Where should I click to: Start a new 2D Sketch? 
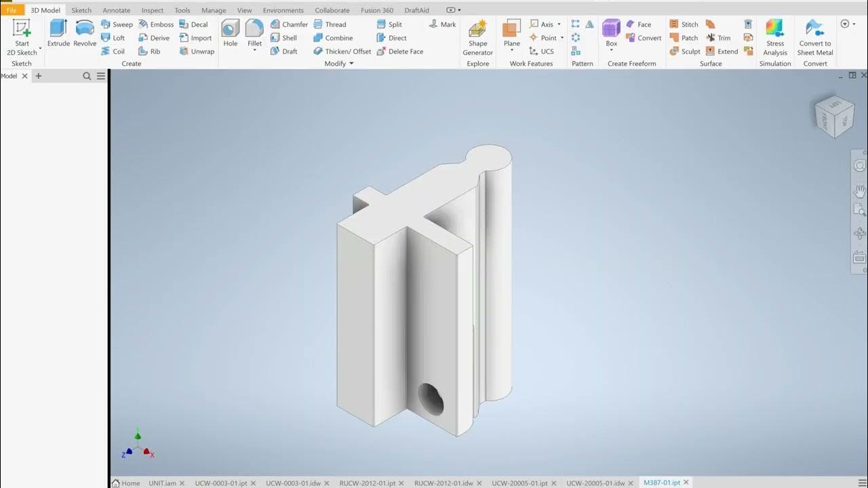[x=22, y=37]
